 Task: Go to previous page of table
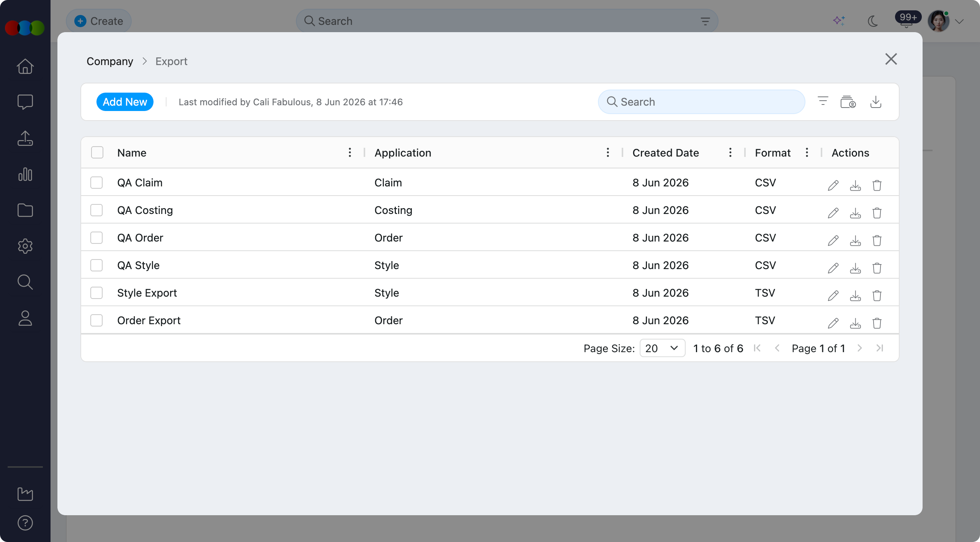(x=777, y=348)
